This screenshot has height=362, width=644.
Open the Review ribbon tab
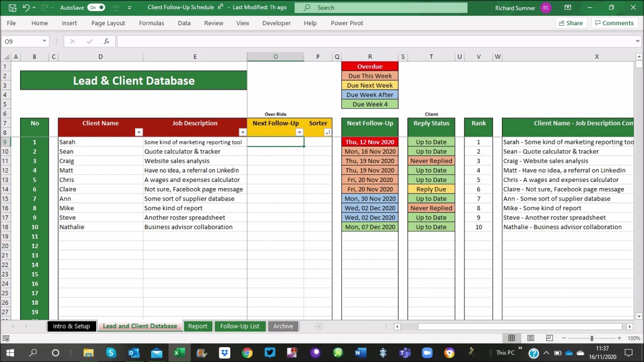(x=214, y=23)
